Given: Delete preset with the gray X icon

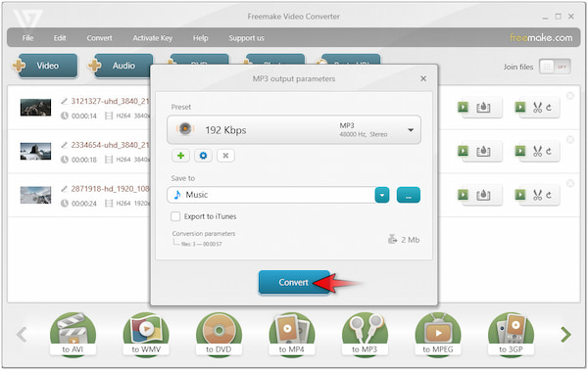Looking at the screenshot, I should tap(225, 156).
